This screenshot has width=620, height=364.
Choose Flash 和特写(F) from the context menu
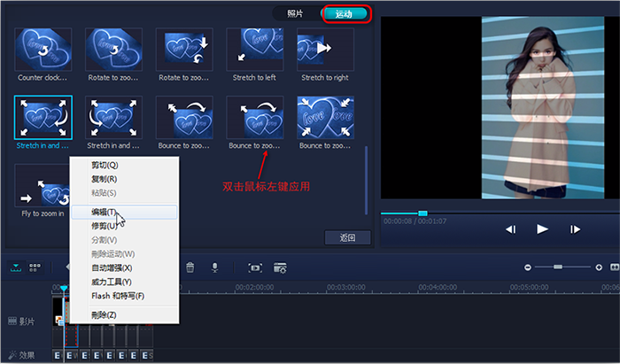click(124, 296)
